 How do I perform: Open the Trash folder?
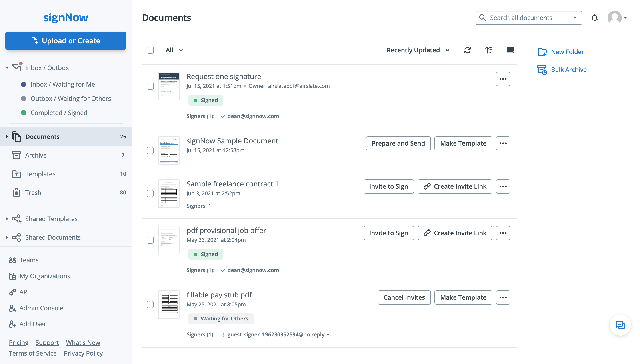pyautogui.click(x=33, y=192)
